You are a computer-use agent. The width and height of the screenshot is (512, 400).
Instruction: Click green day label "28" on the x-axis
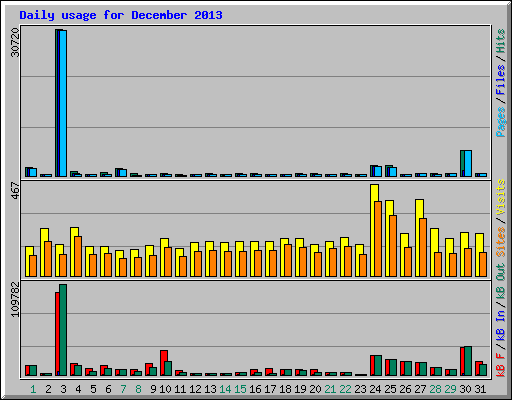click(x=435, y=389)
